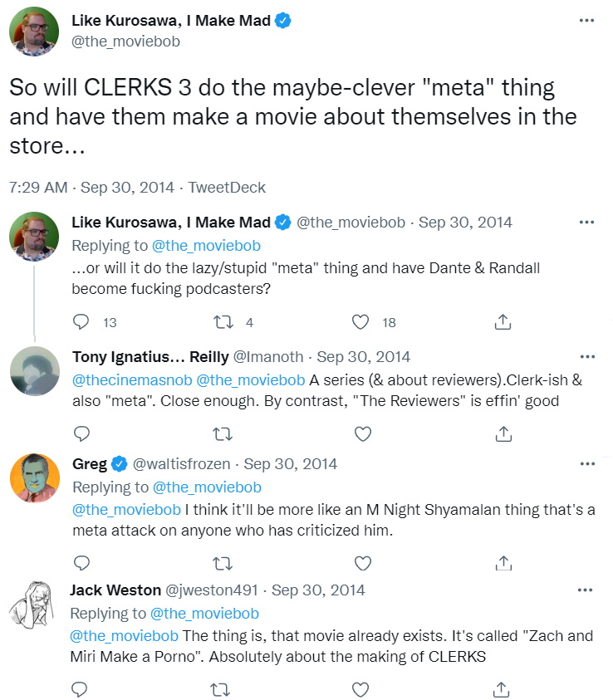
Task: Like Greg's M Night Shyamalan tweet
Action: coord(362,564)
